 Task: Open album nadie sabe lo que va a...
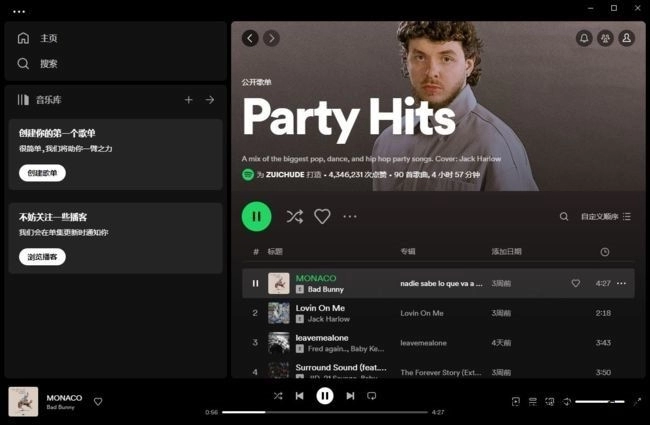coord(441,284)
